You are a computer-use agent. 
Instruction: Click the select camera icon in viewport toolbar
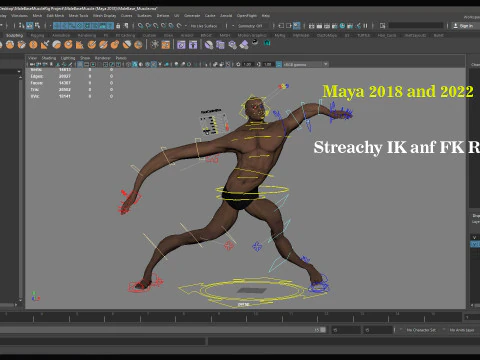[32, 64]
